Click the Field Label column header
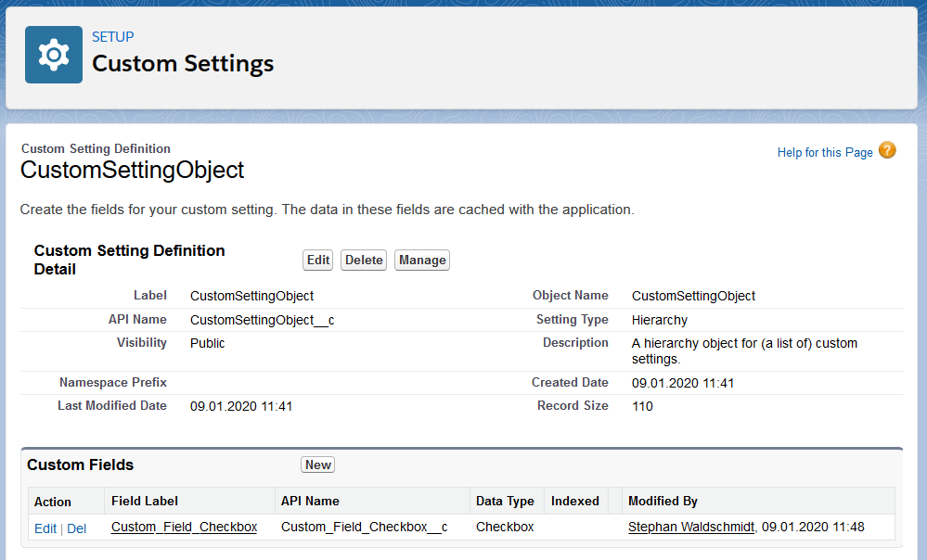 [x=145, y=501]
